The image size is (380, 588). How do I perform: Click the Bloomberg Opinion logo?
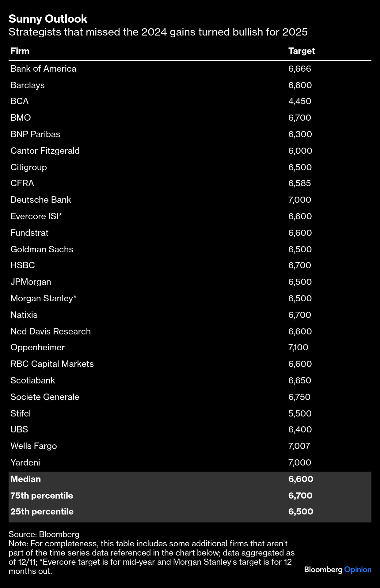point(337,569)
